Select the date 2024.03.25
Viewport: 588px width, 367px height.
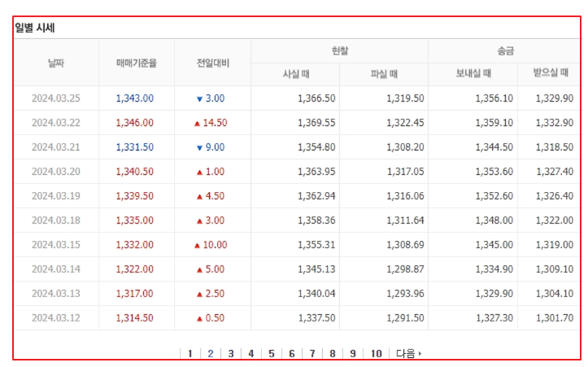pyautogui.click(x=56, y=98)
